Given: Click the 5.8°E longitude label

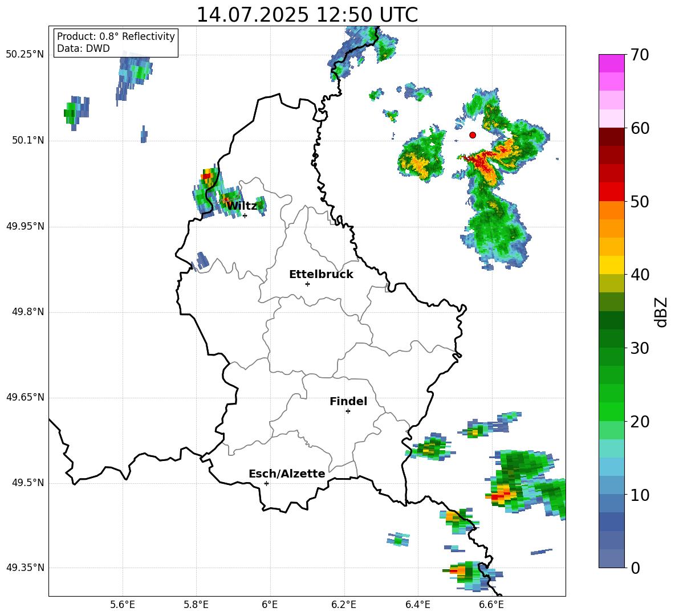Looking at the screenshot, I should 196,605.
